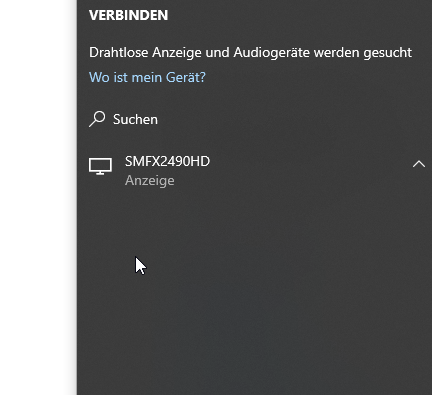Dismiss the panel via the white area outside

37,197
